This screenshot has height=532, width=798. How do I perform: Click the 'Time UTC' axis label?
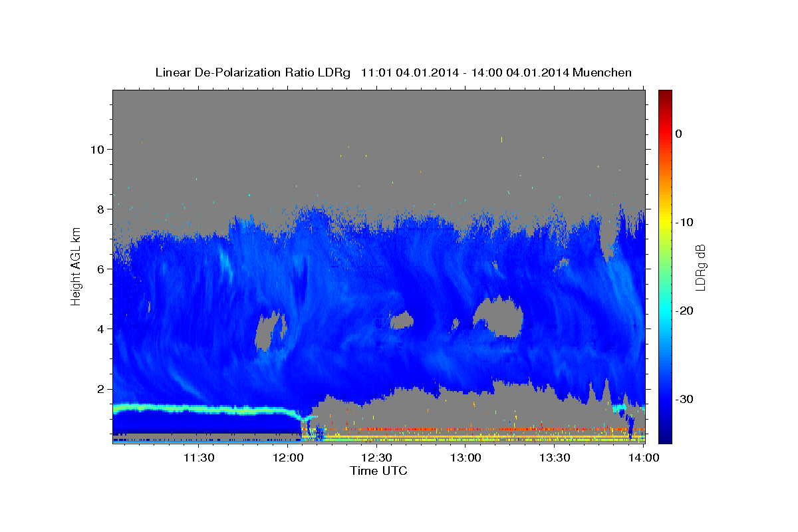[378, 471]
